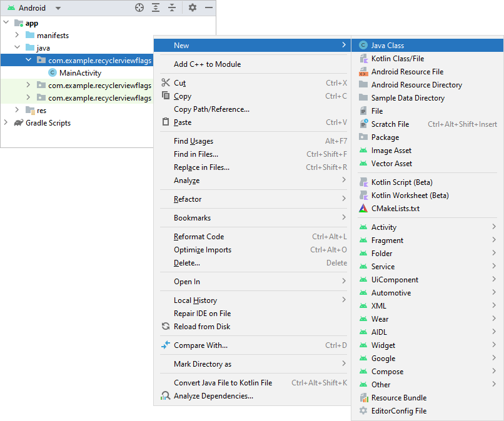Collapse the app module node
The width and height of the screenshot is (504, 421).
click(x=6, y=23)
